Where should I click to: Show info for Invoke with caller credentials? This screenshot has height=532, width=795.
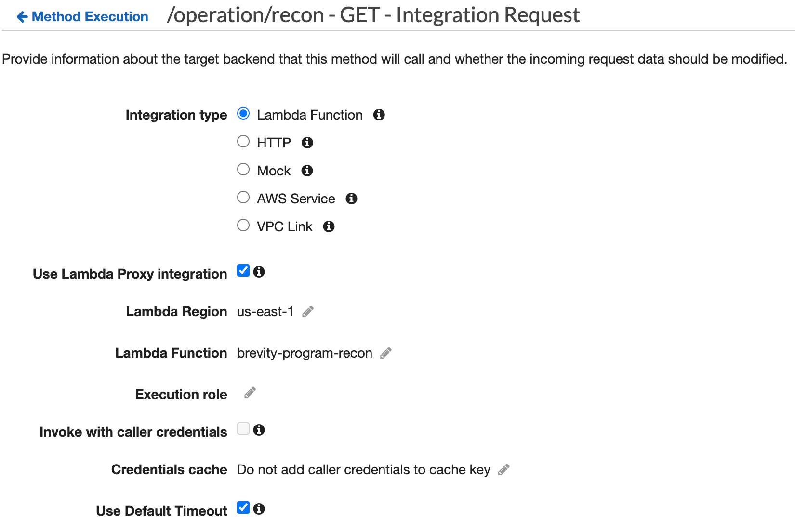[259, 430]
